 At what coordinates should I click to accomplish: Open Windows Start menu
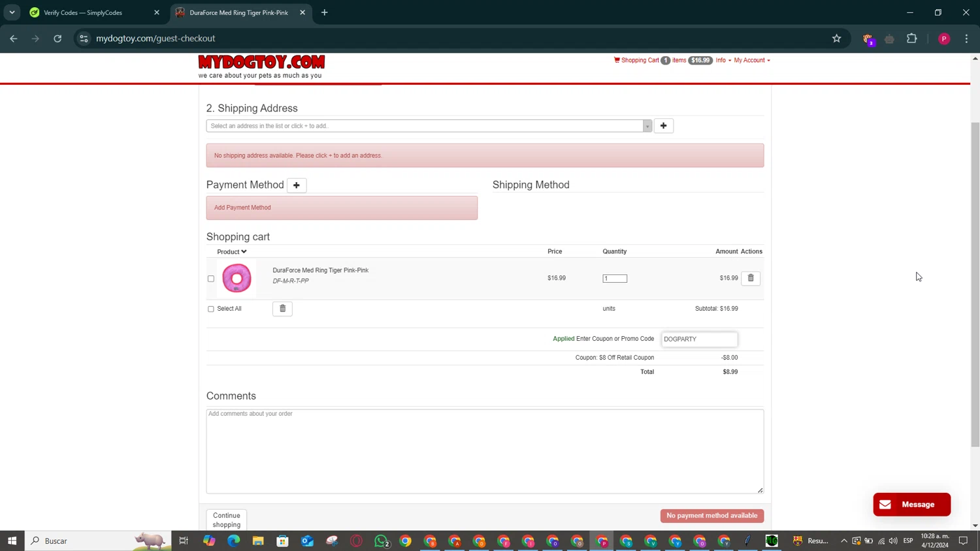12,541
